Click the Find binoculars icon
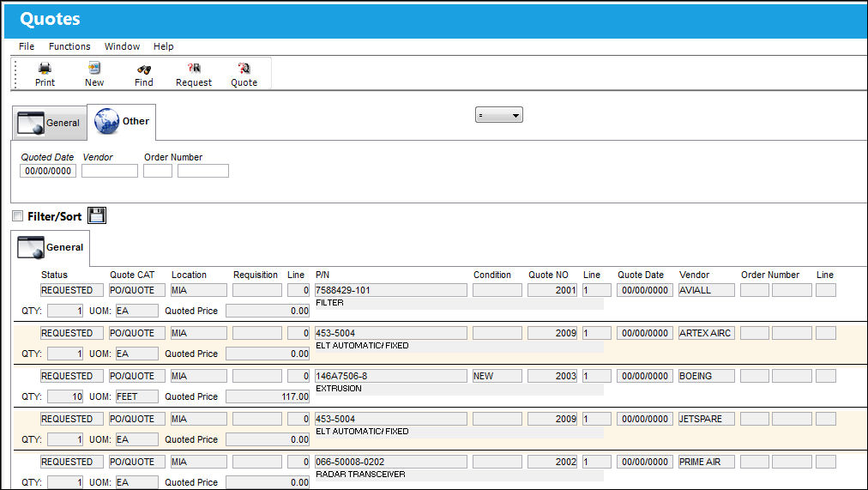The width and height of the screenshot is (868, 490). click(x=144, y=70)
